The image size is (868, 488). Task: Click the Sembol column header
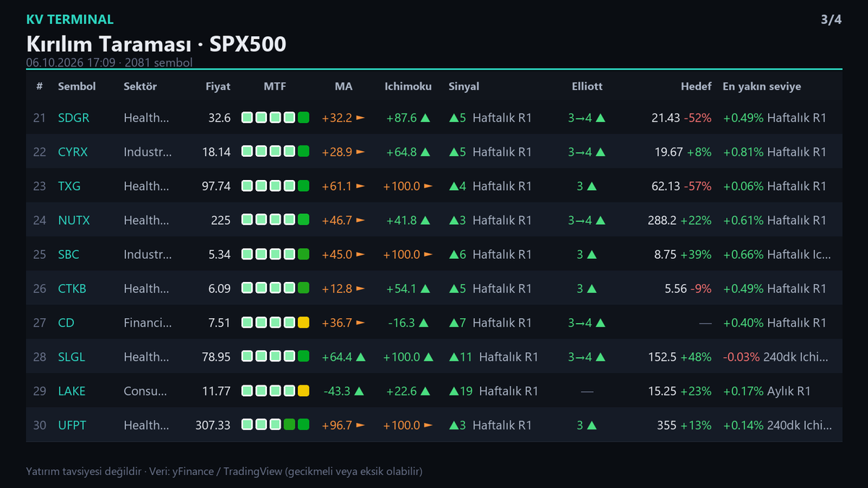click(x=77, y=86)
